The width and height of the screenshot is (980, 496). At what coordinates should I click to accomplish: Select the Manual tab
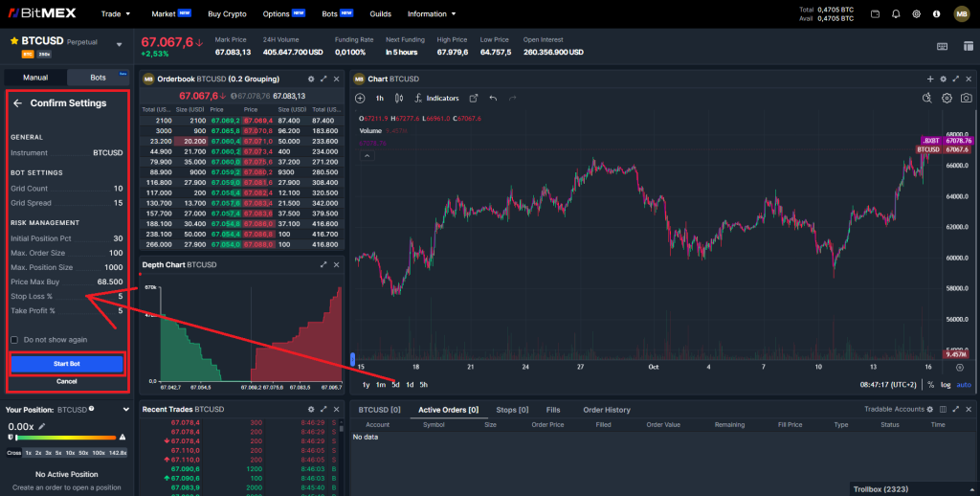(x=35, y=78)
